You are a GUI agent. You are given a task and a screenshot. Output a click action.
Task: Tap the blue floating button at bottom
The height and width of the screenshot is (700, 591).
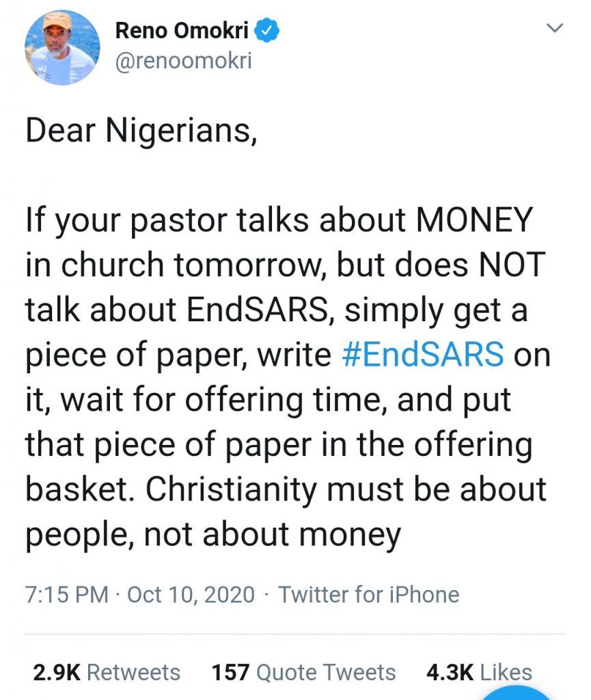pos(521,692)
